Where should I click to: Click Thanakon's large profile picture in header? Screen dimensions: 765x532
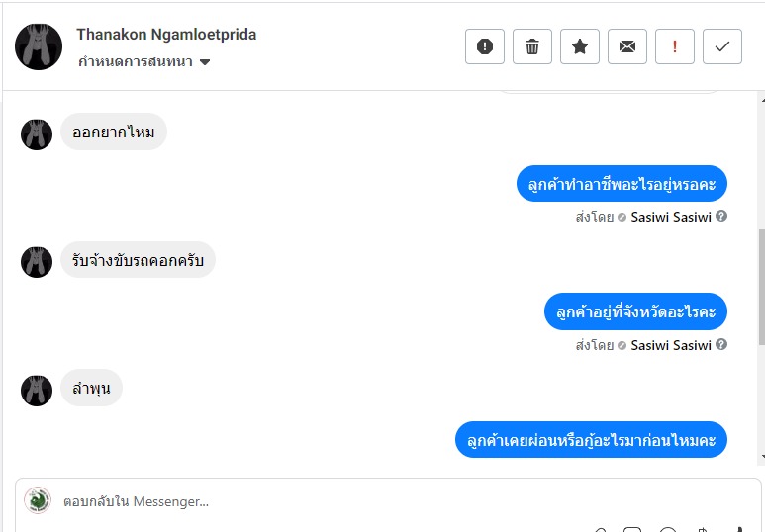(x=39, y=46)
